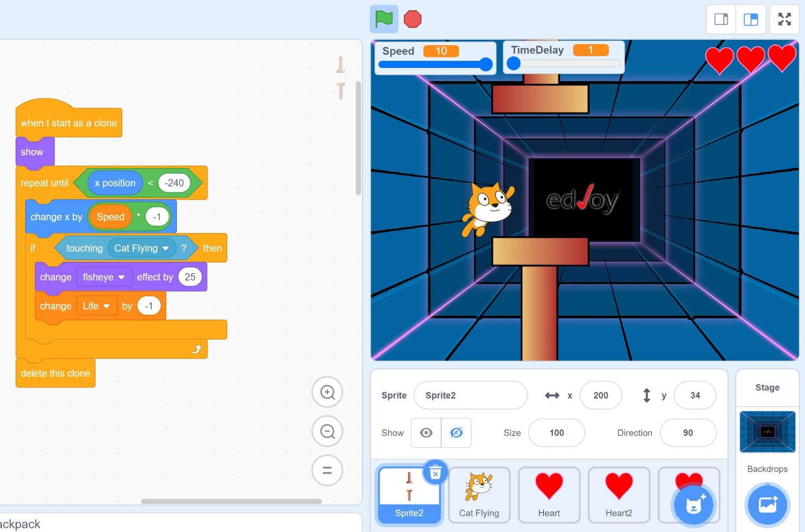
Task: Open the Cat Flying dropdown in touching block
Action: click(142, 248)
